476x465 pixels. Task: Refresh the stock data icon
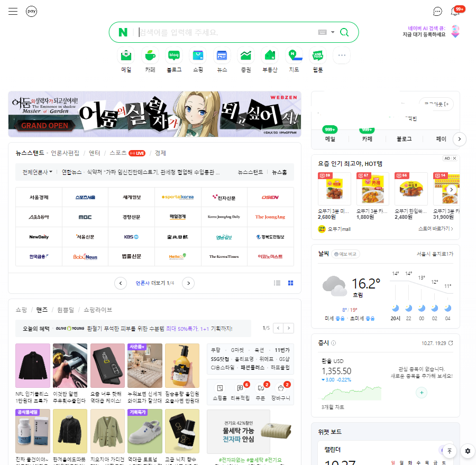pyautogui.click(x=451, y=343)
